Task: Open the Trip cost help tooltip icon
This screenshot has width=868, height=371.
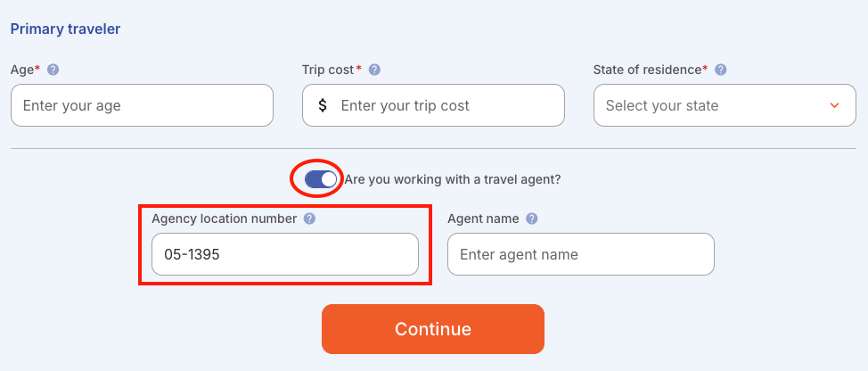Action: pyautogui.click(x=375, y=70)
